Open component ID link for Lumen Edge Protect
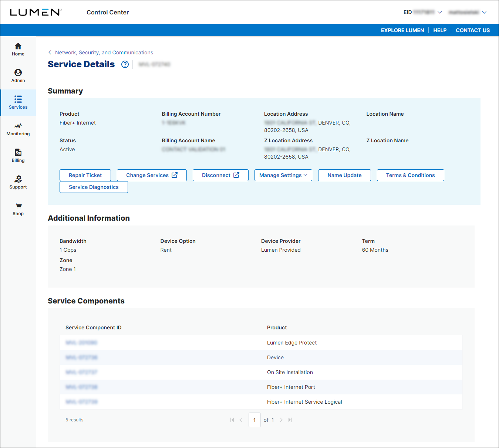 point(81,343)
